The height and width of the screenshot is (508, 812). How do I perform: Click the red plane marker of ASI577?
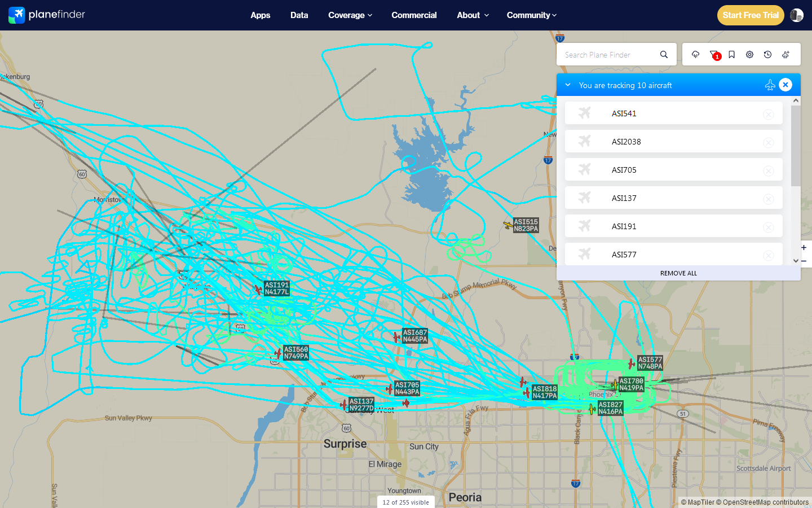click(632, 364)
